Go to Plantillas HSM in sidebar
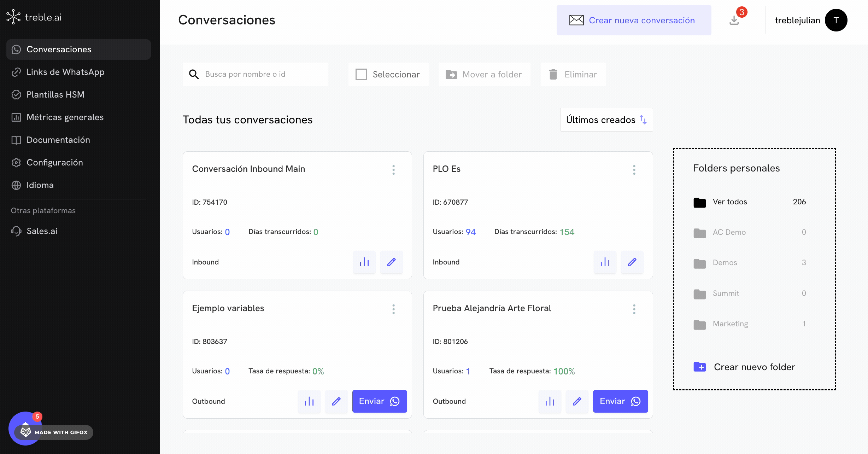The image size is (868, 454). pyautogui.click(x=55, y=94)
